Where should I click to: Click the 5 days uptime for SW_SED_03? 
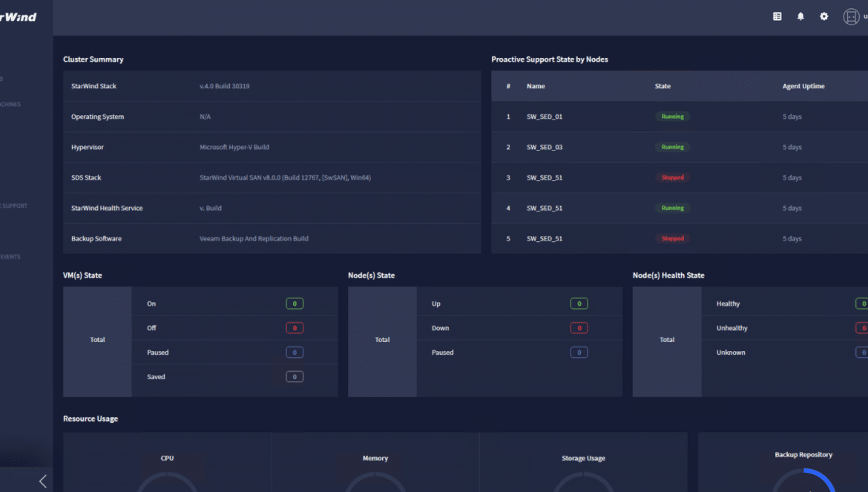(792, 147)
